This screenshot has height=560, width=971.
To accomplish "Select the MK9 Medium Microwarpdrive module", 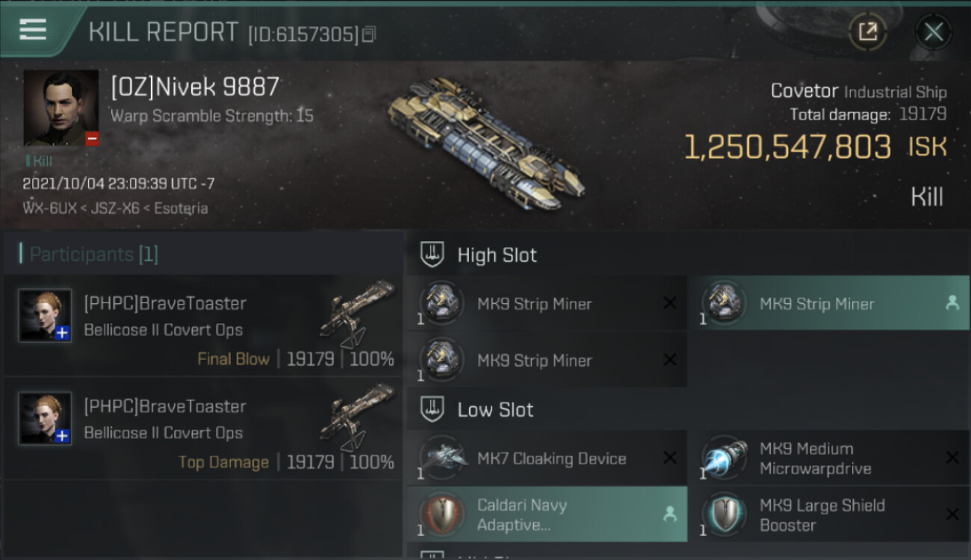I will (x=829, y=458).
